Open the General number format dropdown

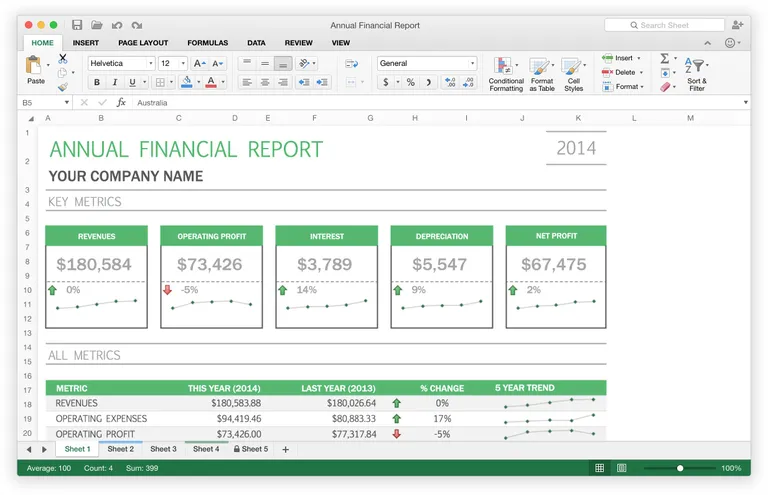pos(472,63)
